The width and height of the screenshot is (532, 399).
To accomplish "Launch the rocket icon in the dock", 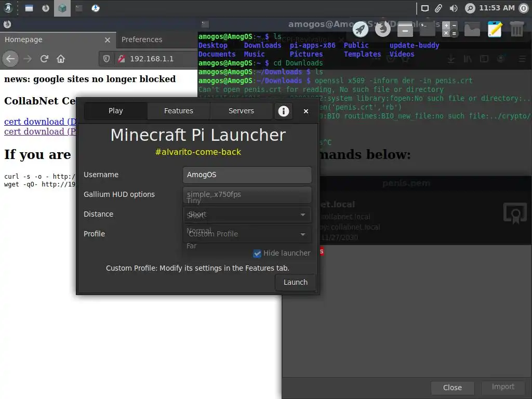I will (361, 29).
